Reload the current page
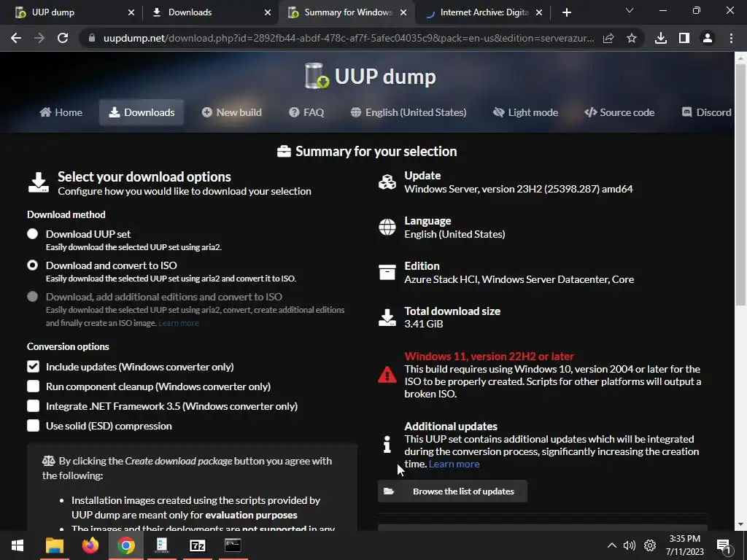The width and height of the screenshot is (747, 560). point(63,38)
